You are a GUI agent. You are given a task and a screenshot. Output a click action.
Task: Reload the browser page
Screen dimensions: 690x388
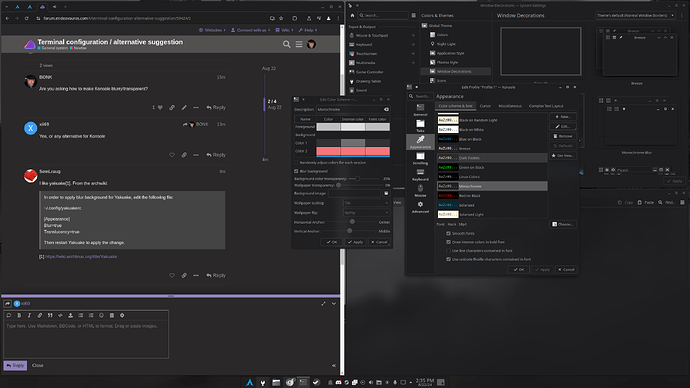27,18
